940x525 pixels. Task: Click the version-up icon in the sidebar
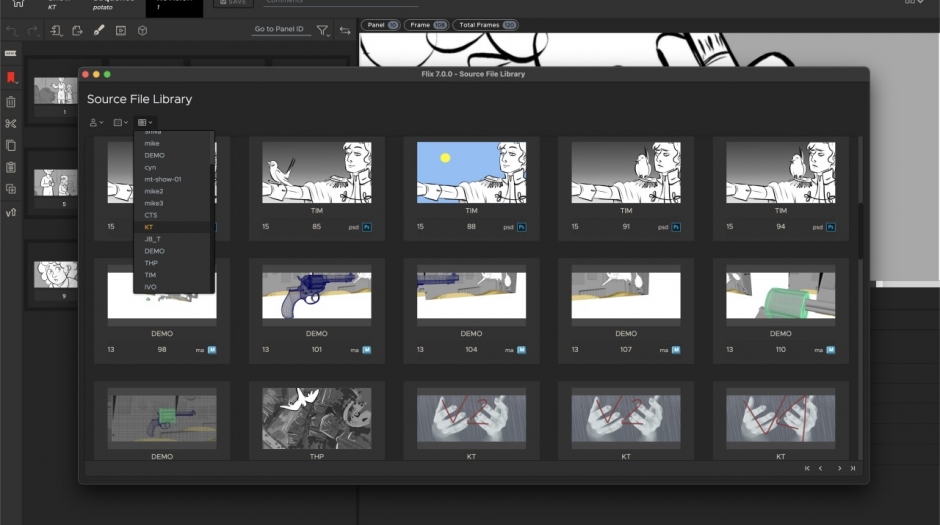[x=11, y=212]
